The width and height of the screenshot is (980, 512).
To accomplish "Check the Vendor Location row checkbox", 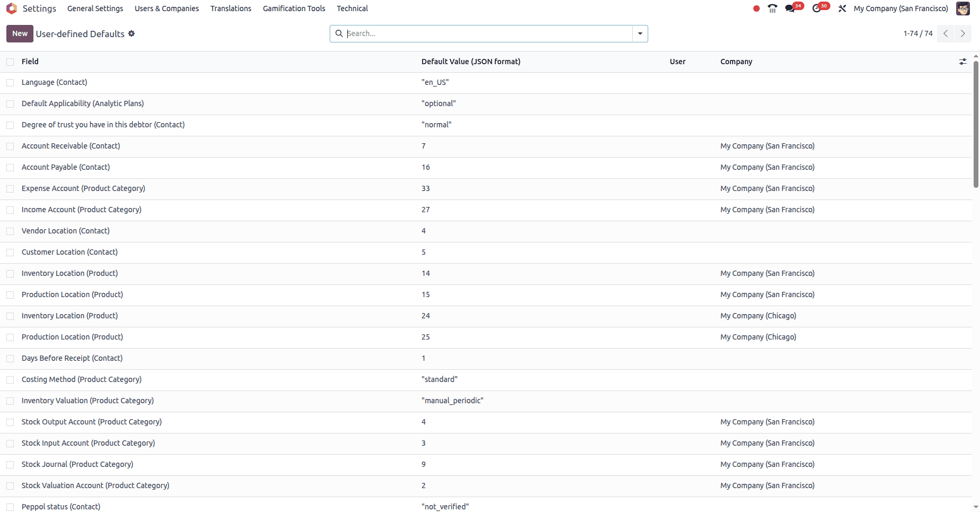I will point(10,231).
